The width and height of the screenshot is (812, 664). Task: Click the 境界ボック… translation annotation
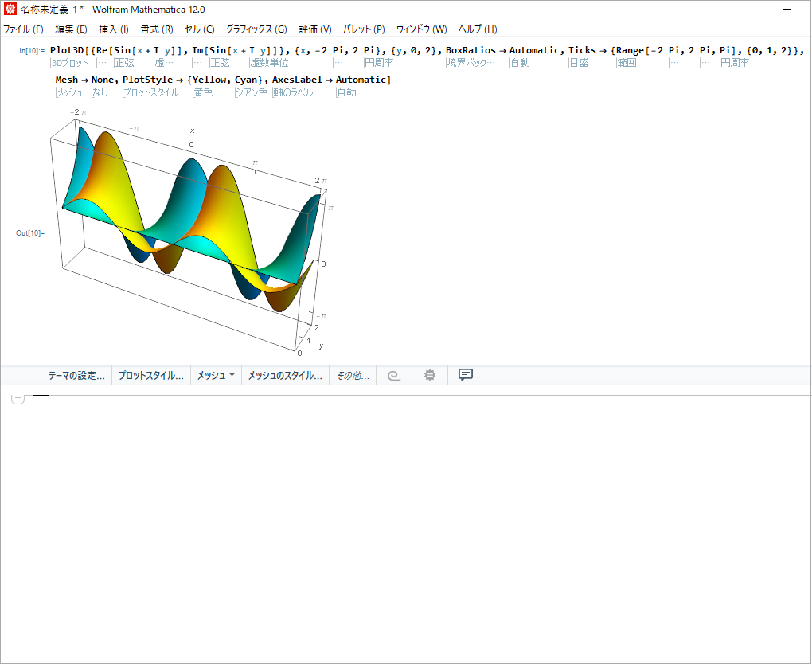pyautogui.click(x=470, y=63)
